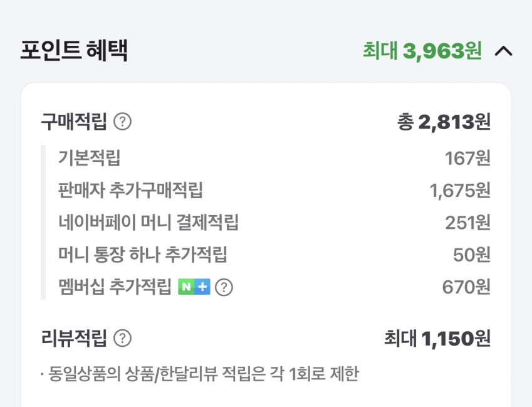532x407 pixels.
Task: Click the 멤버십 추가적립 text
Action: (115, 287)
